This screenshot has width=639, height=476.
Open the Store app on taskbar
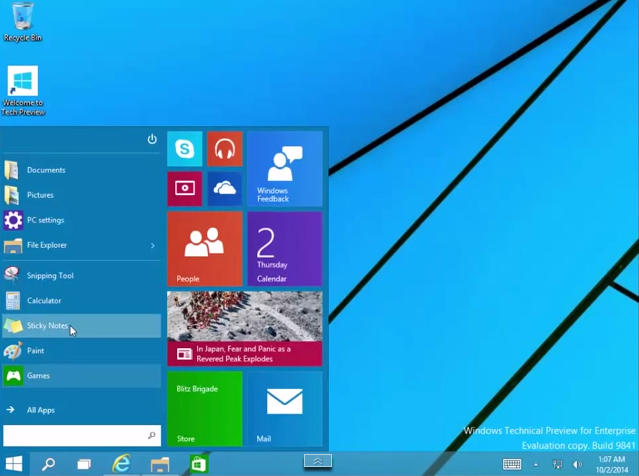198,464
